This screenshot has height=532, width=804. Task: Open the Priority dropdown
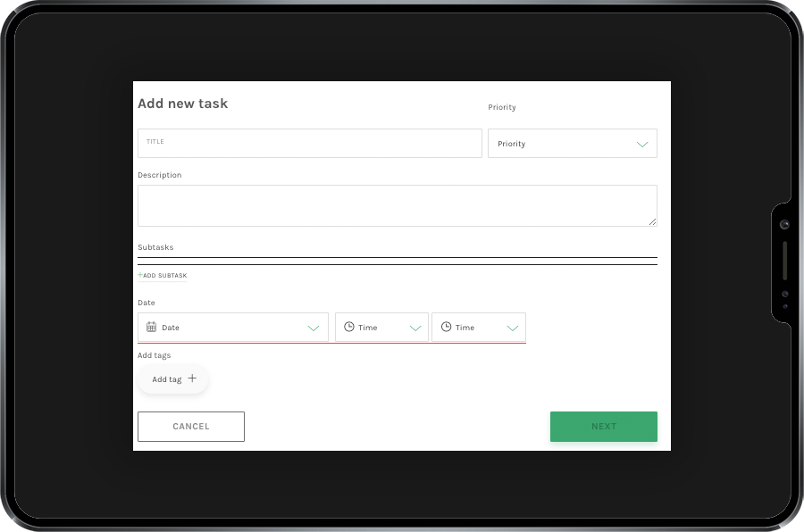coord(572,144)
